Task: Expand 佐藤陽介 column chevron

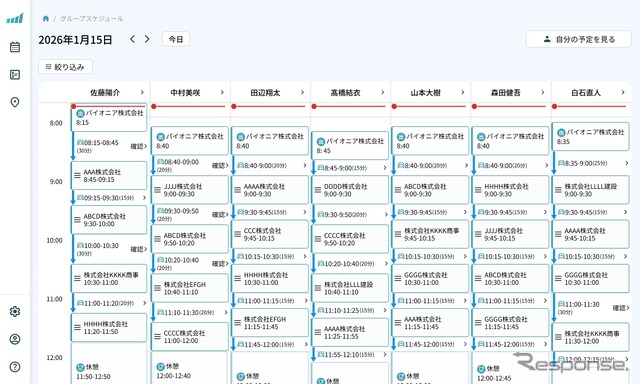Action: (x=142, y=92)
